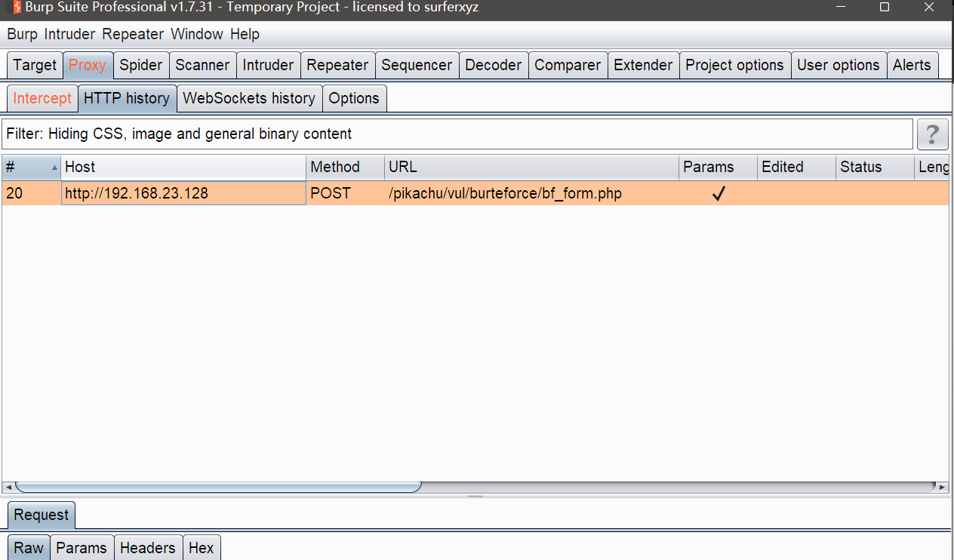Viewport: 954px width, 560px height.
Task: Switch to the Repeater tab
Action: 337,65
